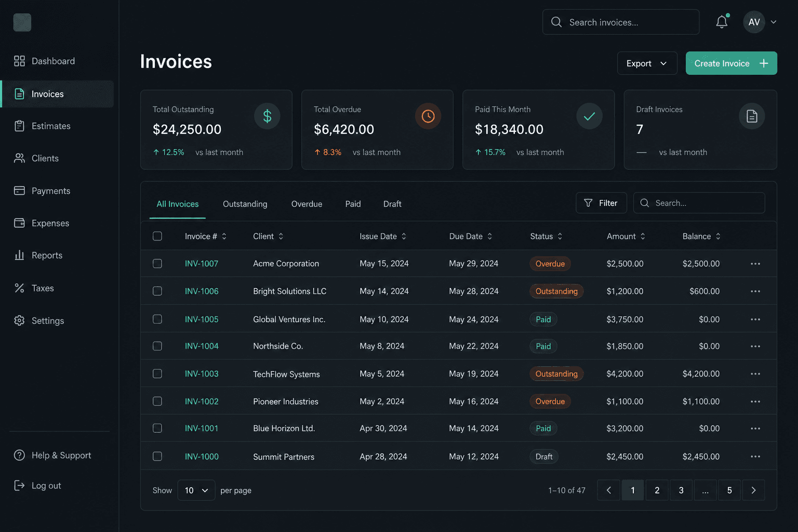Click the Create Invoice button
Screen dimensions: 798x532
pyautogui.click(x=731, y=63)
